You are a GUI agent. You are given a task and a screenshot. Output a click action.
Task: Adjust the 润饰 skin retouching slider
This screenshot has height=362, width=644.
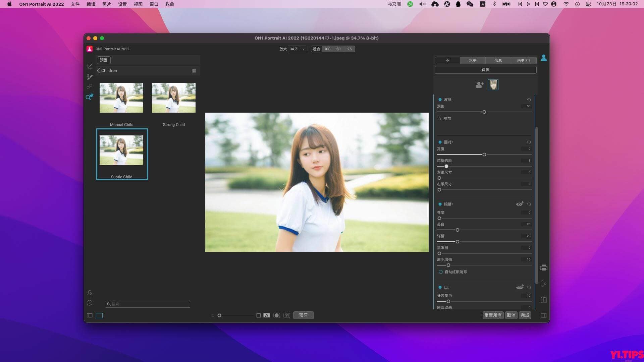tap(484, 112)
